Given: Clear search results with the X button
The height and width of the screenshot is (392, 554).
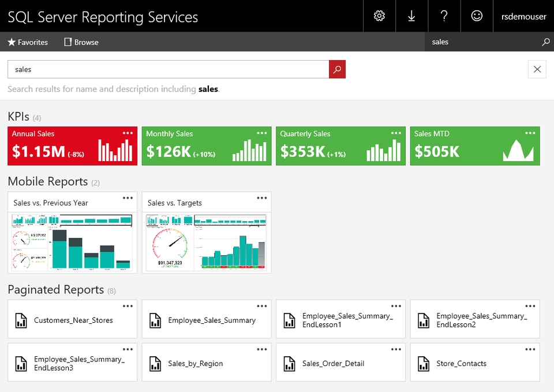Looking at the screenshot, I should tap(537, 69).
